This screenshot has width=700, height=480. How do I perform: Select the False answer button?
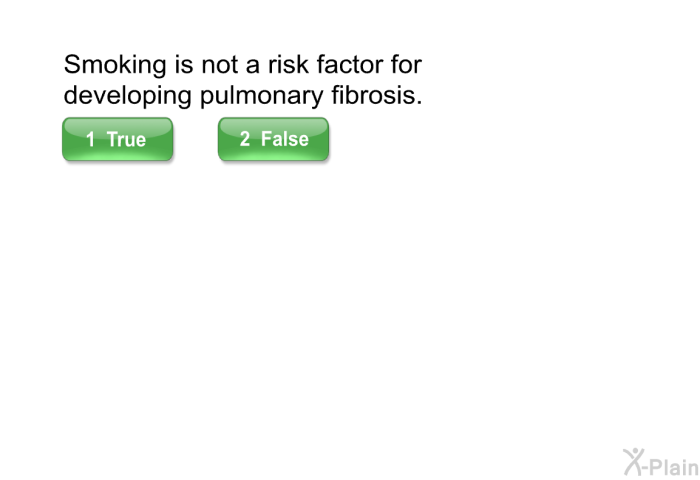click(273, 139)
